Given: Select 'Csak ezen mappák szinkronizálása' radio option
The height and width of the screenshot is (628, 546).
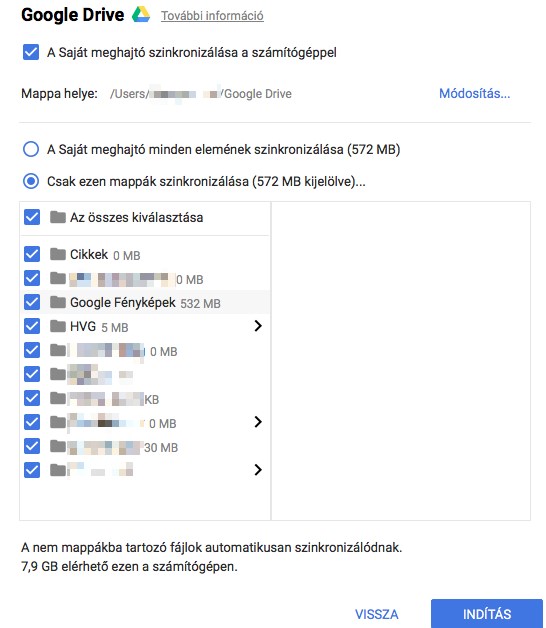Looking at the screenshot, I should tap(31, 181).
